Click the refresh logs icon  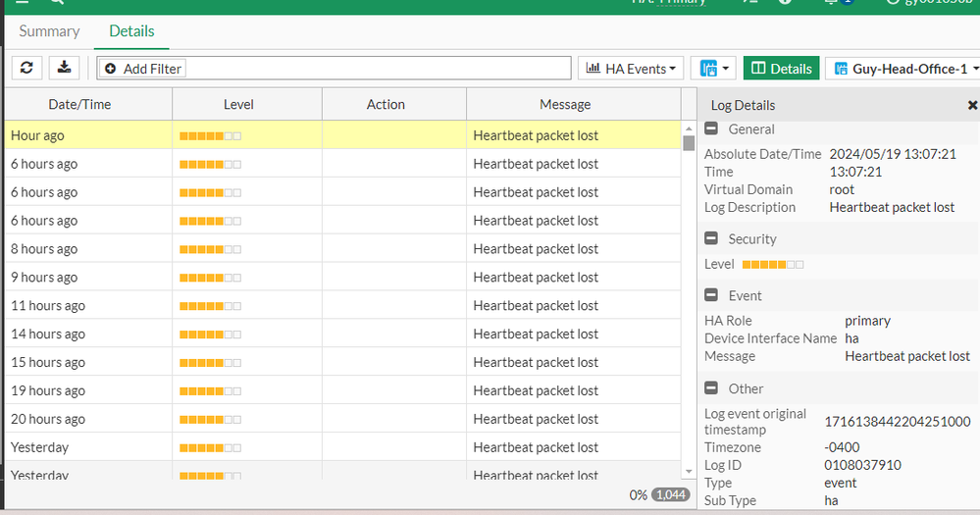tap(26, 68)
